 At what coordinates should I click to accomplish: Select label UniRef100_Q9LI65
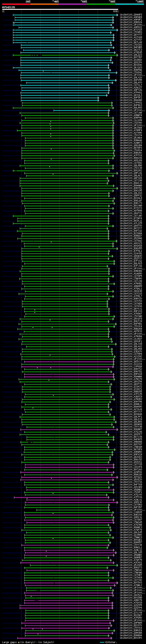click(x=131, y=552)
